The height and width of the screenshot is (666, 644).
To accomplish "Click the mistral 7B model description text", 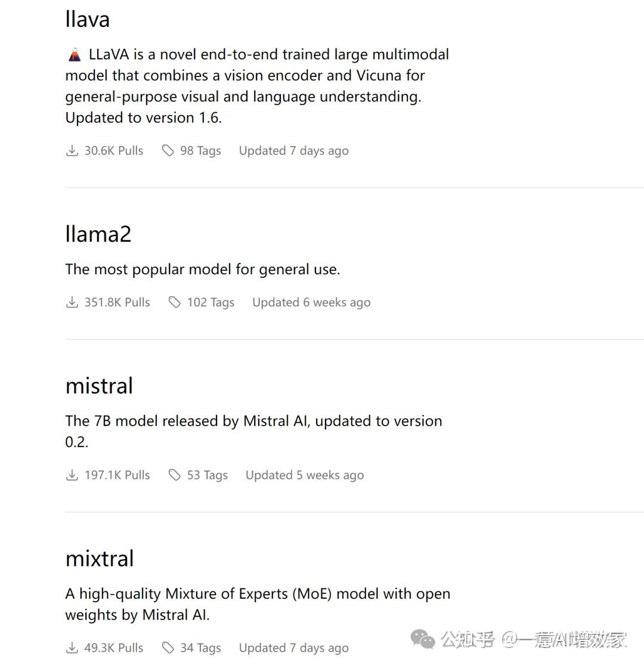I will tap(253, 422).
